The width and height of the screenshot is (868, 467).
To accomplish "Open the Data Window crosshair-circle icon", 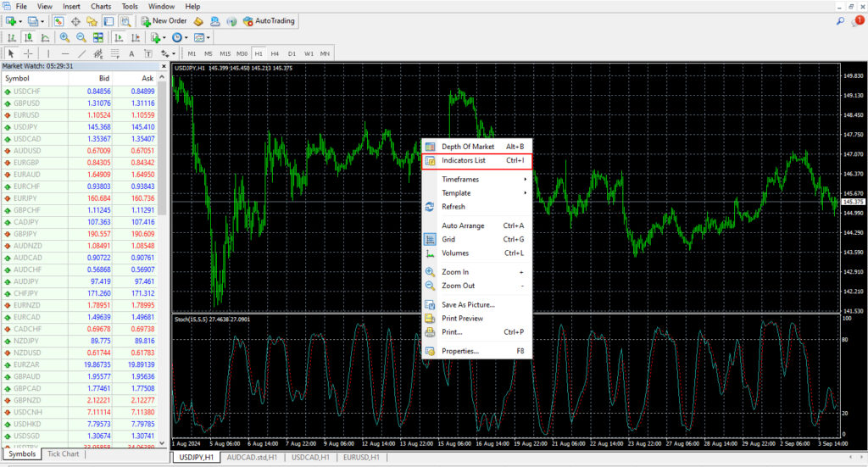I will tap(75, 21).
